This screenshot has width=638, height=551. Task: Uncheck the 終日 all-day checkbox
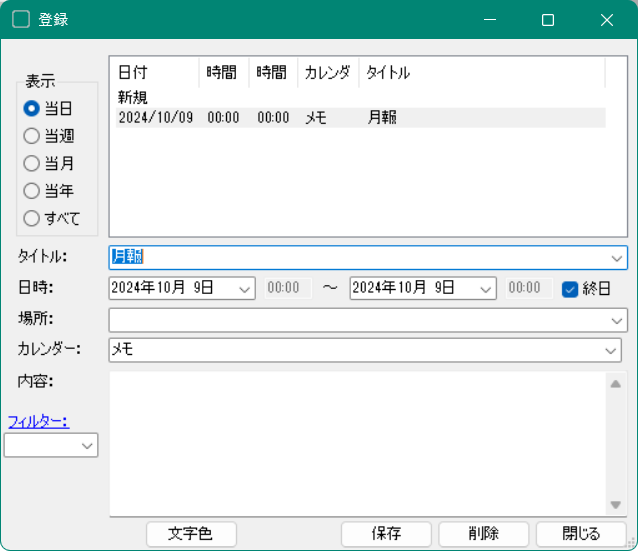[570, 288]
